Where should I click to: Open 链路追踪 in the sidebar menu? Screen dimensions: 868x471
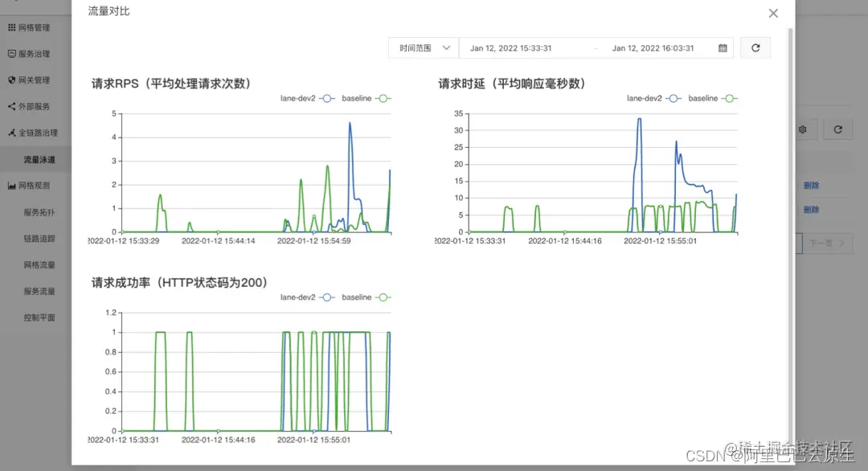click(x=39, y=239)
